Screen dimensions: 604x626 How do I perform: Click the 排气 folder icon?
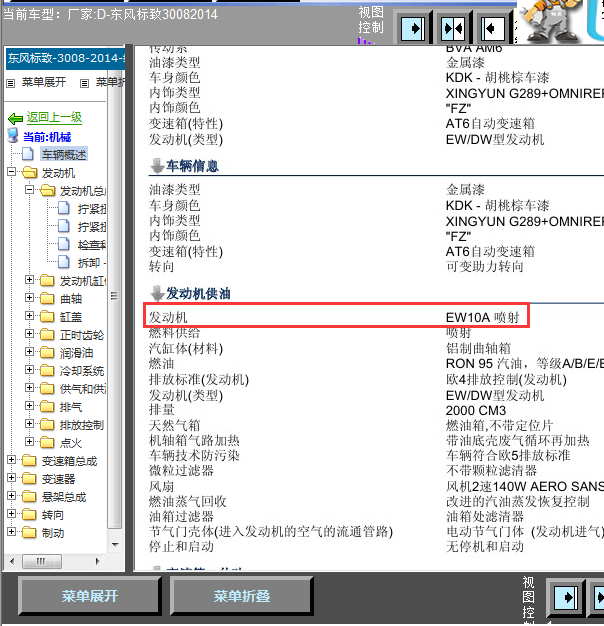tap(47, 406)
